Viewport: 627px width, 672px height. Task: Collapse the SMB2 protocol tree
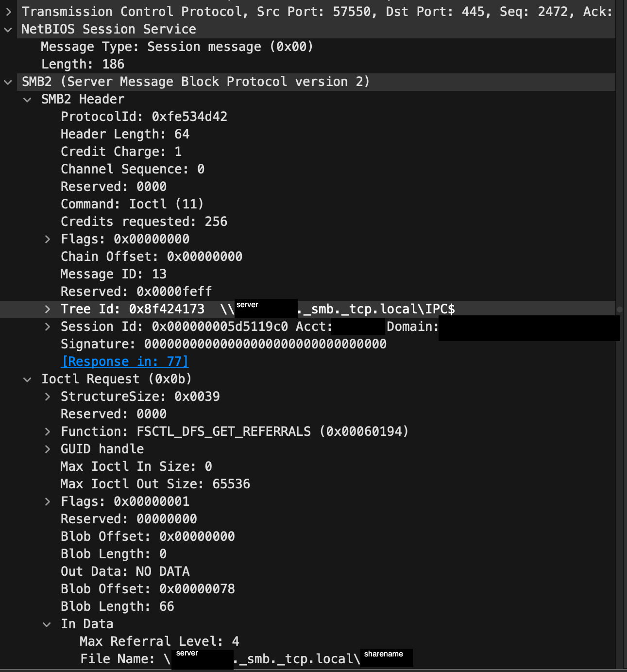(8, 82)
